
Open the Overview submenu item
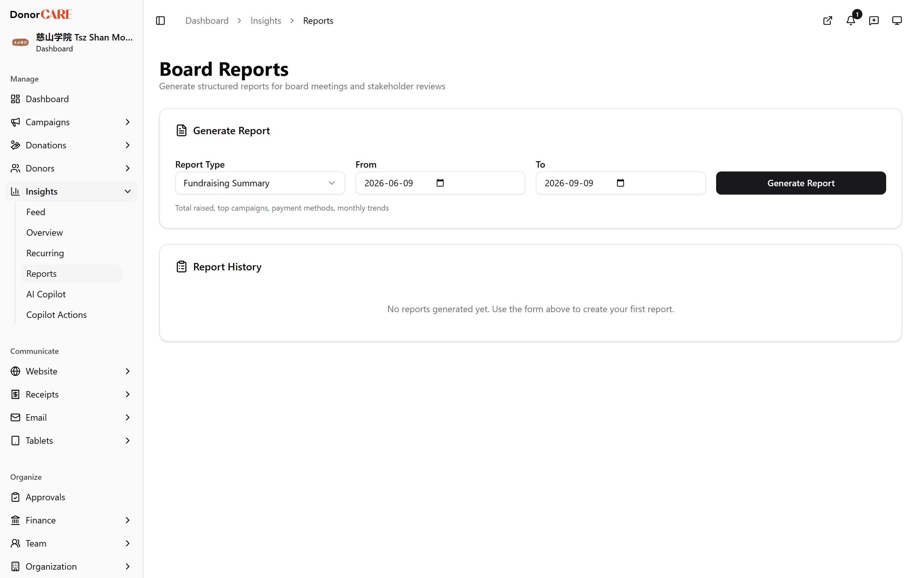tap(72, 233)
